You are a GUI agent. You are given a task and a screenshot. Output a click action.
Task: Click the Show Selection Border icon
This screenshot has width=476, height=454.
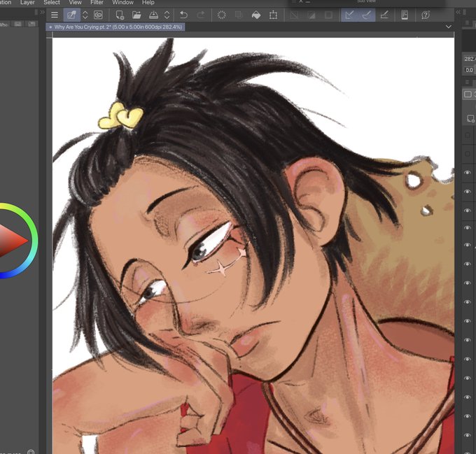point(328,15)
